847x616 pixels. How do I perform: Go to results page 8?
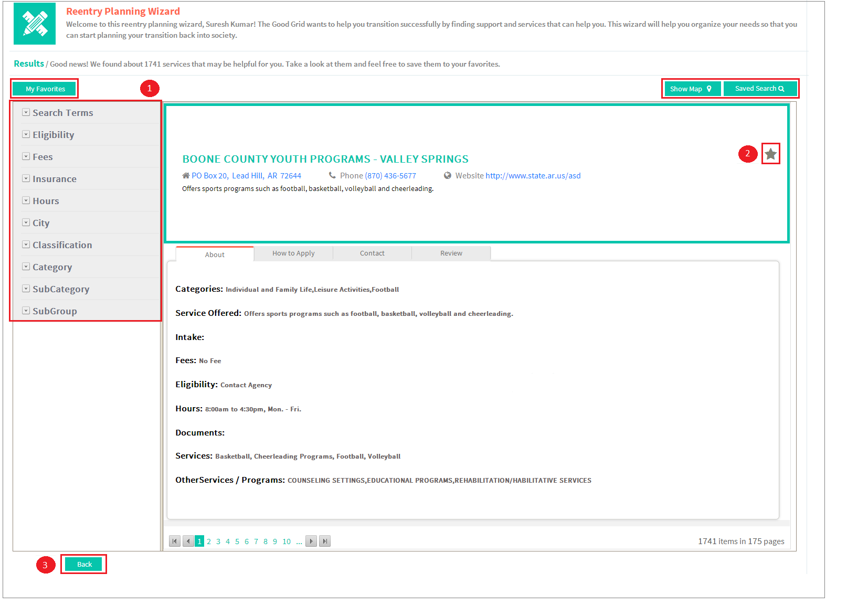pos(266,541)
